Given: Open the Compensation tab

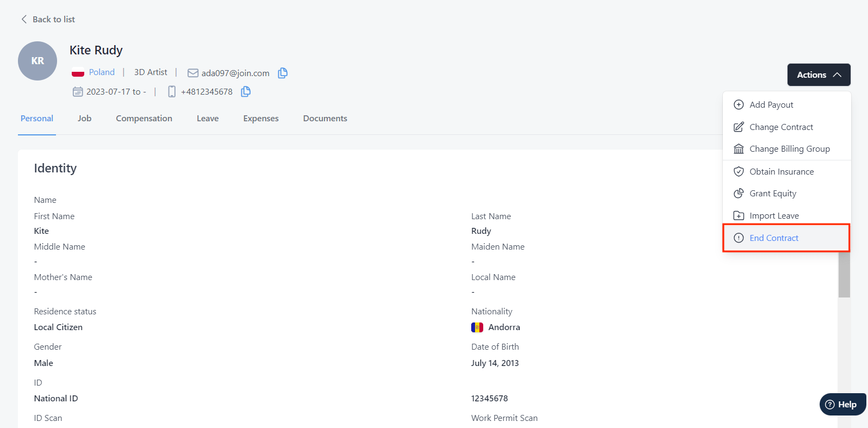Looking at the screenshot, I should coord(144,119).
